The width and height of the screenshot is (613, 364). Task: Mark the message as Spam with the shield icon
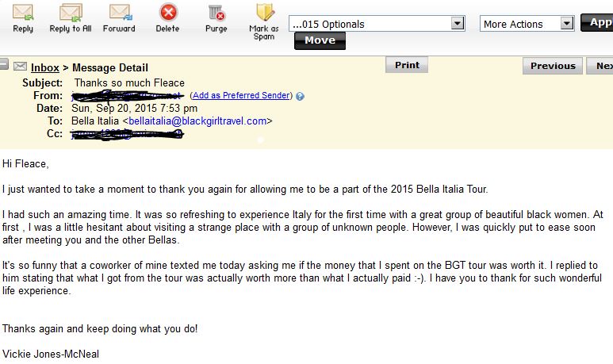[265, 12]
